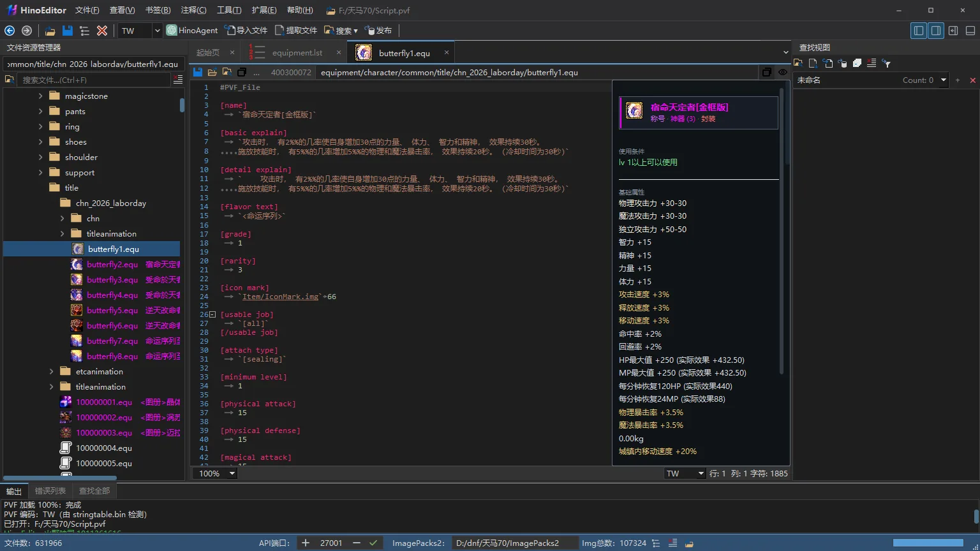Click the folder search icon left of the file search field

pyautogui.click(x=10, y=80)
